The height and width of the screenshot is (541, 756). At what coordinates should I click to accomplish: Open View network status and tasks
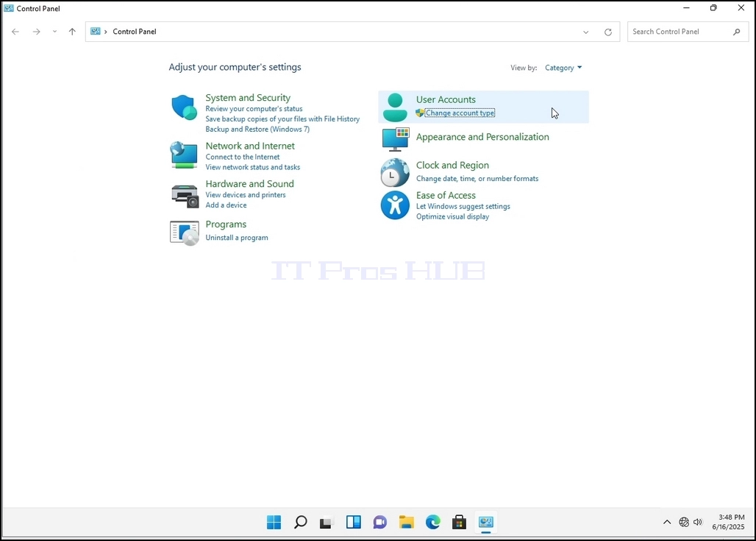pyautogui.click(x=253, y=168)
